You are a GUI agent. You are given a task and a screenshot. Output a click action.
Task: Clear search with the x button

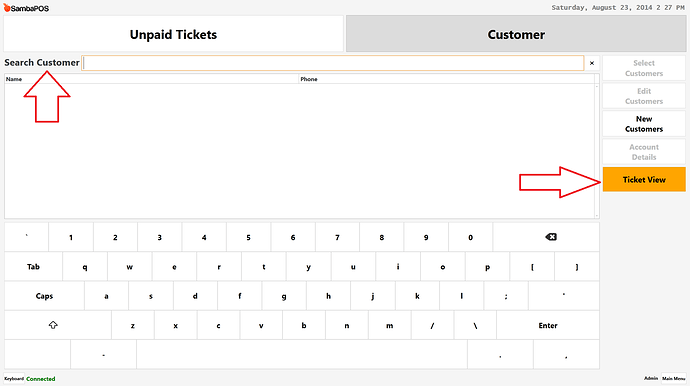tap(592, 63)
